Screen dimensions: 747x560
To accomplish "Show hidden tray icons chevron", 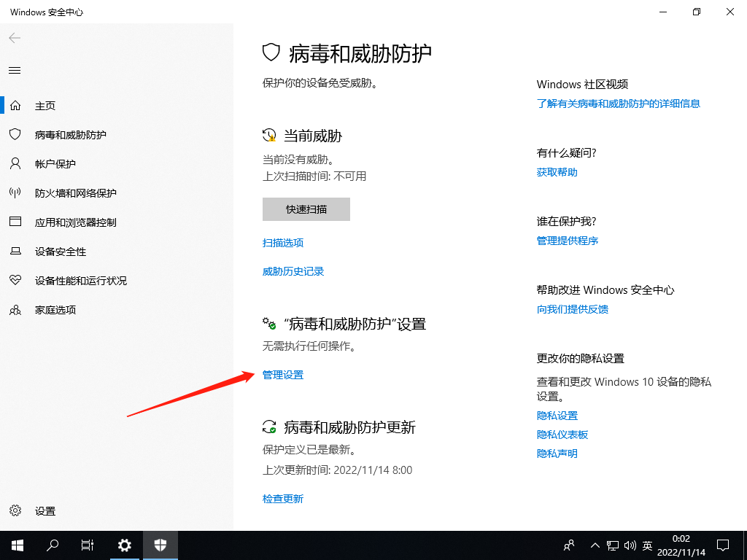I will click(x=595, y=545).
